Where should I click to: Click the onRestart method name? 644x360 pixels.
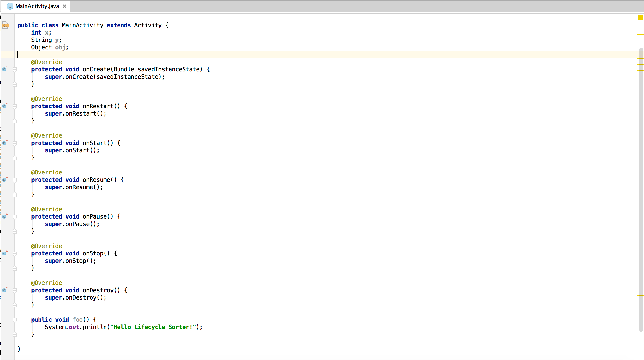[x=98, y=106]
